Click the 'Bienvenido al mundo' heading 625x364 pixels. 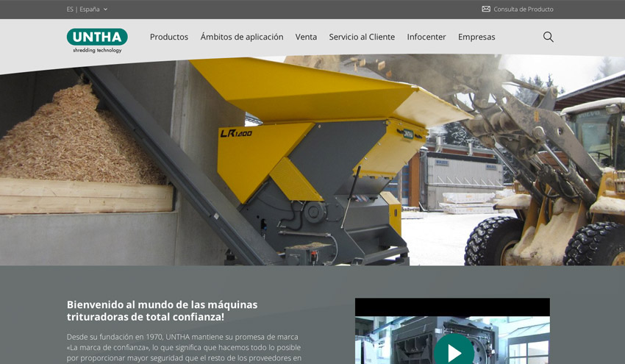(x=162, y=310)
